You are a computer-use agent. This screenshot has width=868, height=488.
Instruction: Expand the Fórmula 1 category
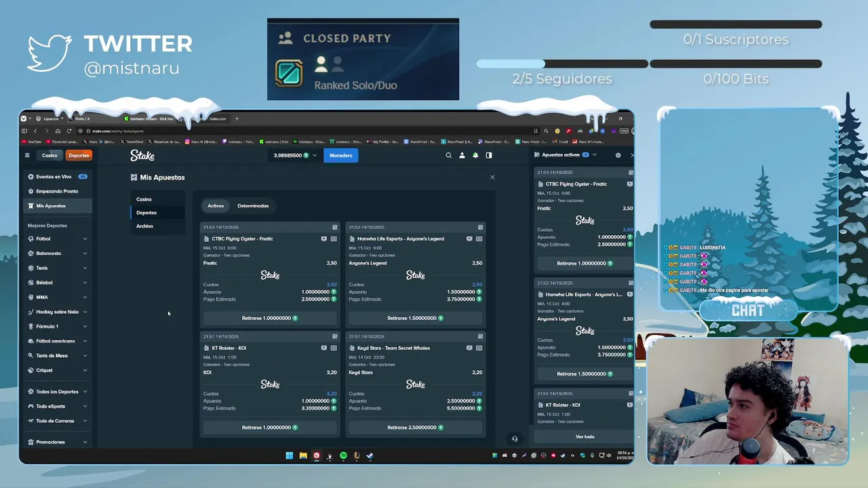coord(85,326)
